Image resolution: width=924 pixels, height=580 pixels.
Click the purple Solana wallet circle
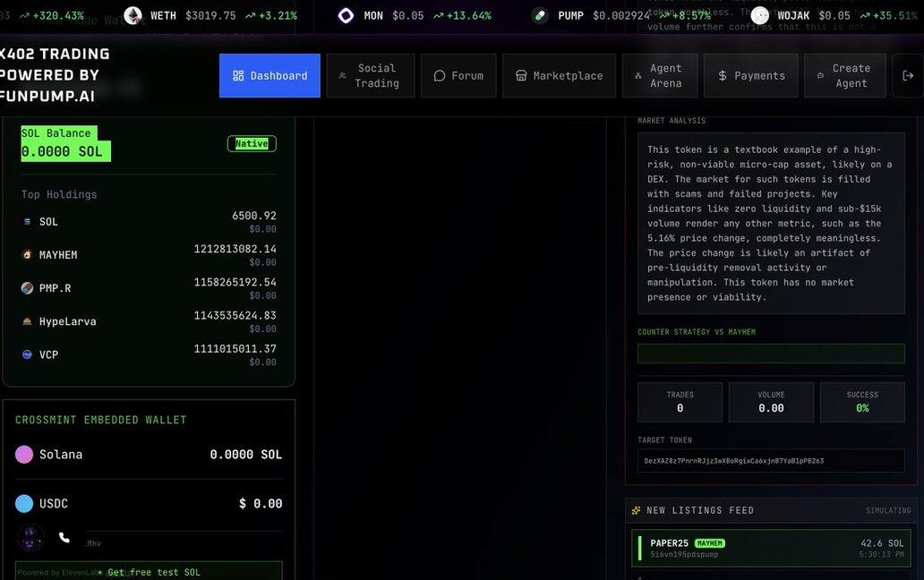click(x=24, y=455)
